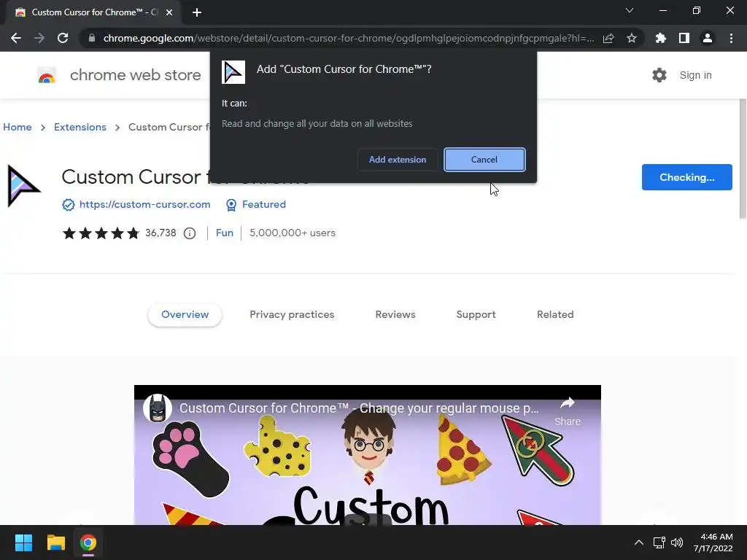
Task: Switch to the Related tab
Action: click(x=555, y=315)
